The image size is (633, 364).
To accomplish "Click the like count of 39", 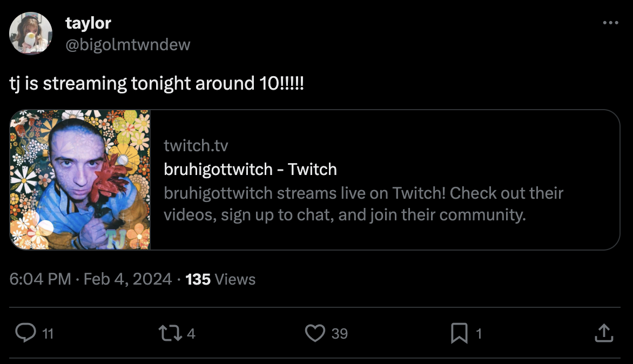I will click(x=339, y=334).
